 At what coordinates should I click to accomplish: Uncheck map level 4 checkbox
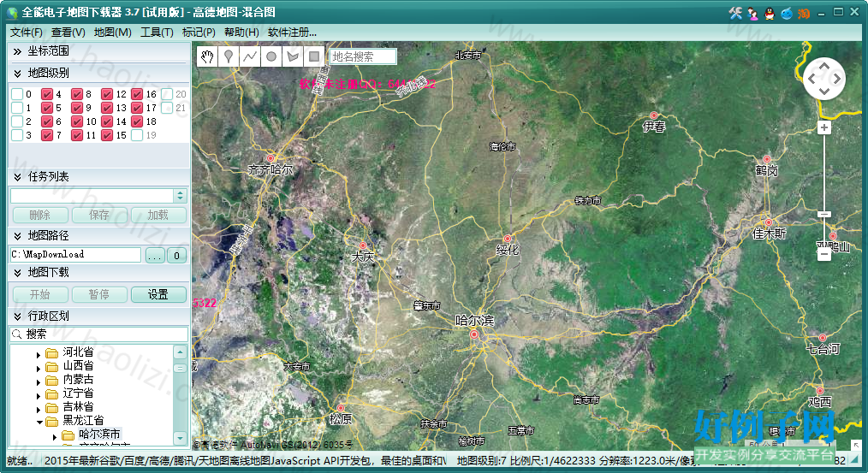click(x=47, y=94)
